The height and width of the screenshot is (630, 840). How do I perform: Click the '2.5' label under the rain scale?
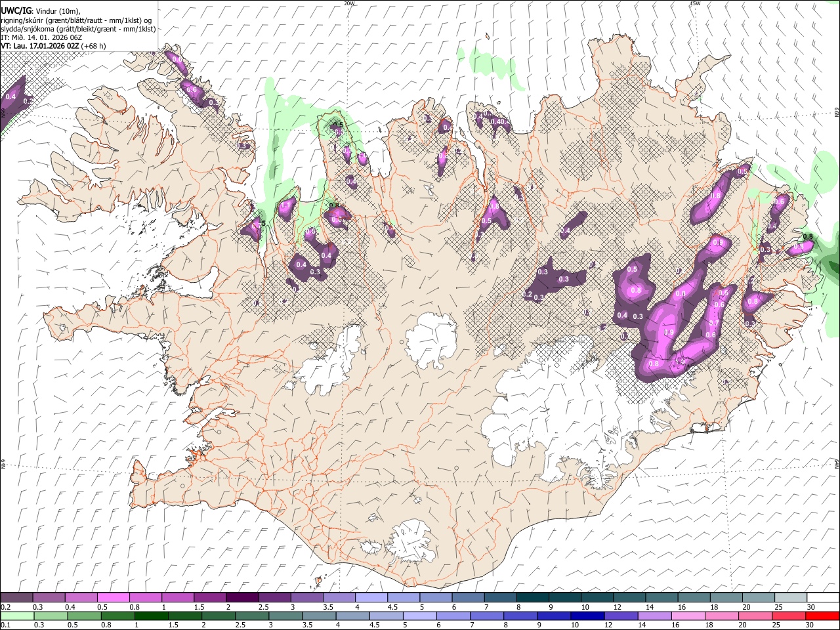pos(241,625)
